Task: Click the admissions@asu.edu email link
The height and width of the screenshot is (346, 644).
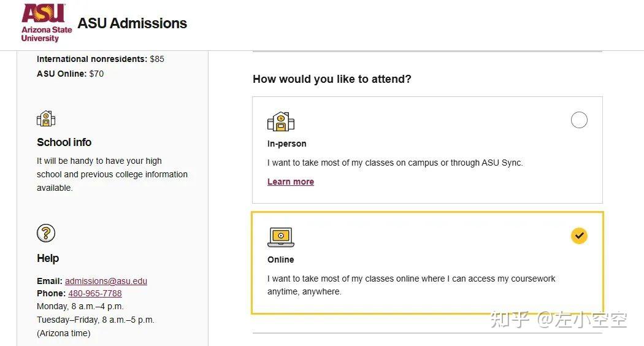Action: coord(106,281)
